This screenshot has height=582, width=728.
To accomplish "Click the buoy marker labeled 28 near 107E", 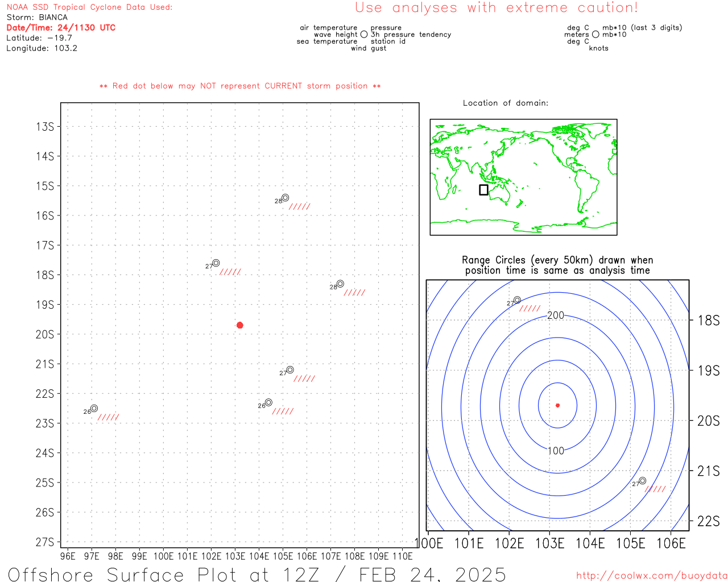I will point(340,284).
